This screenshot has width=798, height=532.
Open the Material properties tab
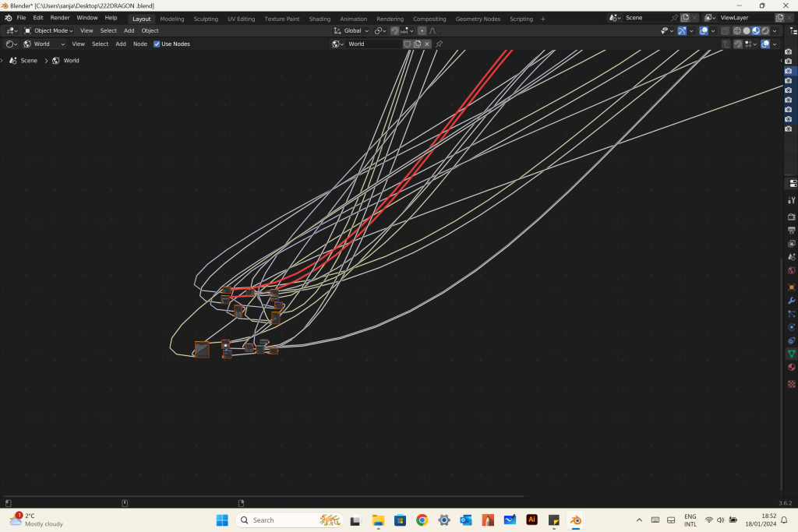point(792,367)
